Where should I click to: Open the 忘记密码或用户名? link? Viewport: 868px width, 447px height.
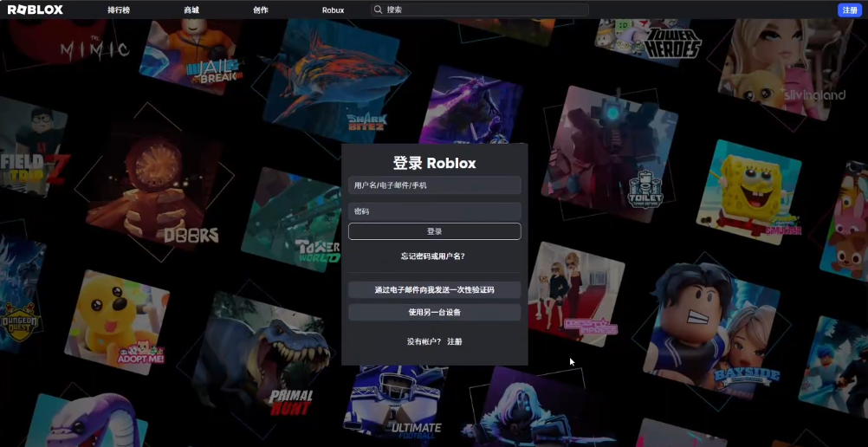(433, 256)
